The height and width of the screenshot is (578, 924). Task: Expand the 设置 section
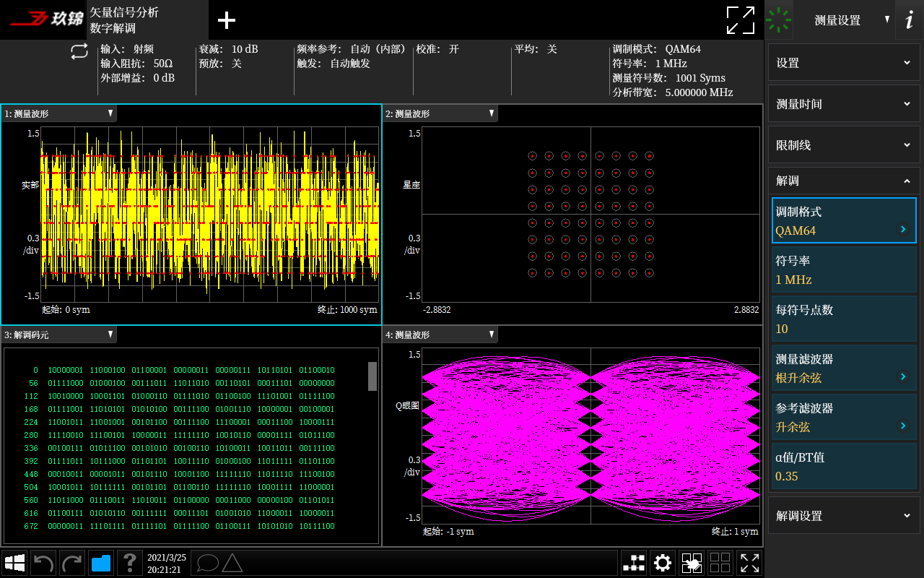[844, 63]
